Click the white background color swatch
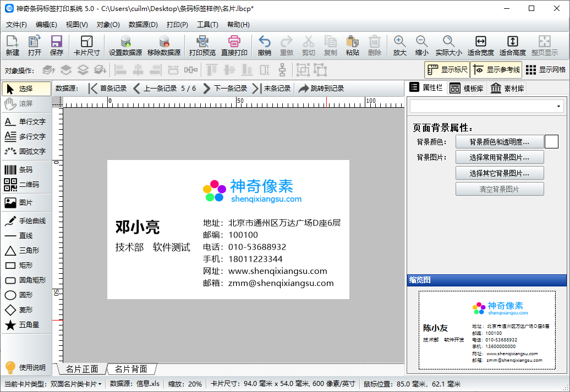The height and width of the screenshot is (392, 570). pyautogui.click(x=551, y=142)
